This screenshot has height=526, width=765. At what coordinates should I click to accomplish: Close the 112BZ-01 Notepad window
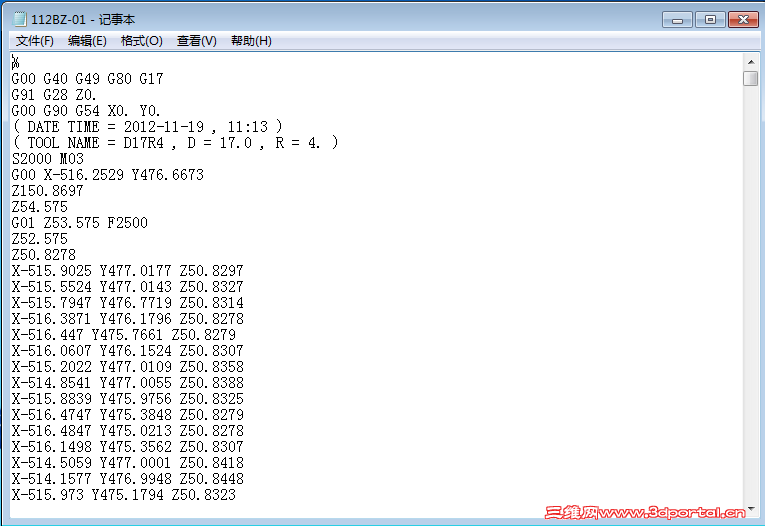click(x=743, y=20)
